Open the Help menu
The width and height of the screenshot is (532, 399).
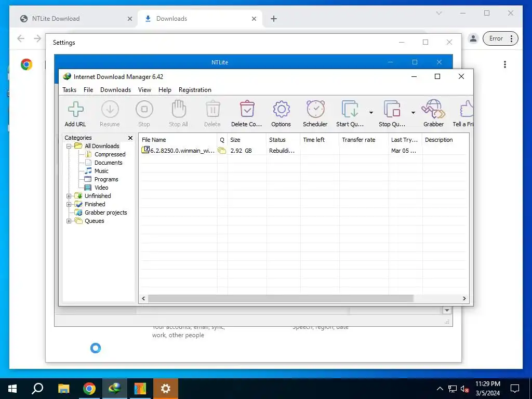click(165, 90)
